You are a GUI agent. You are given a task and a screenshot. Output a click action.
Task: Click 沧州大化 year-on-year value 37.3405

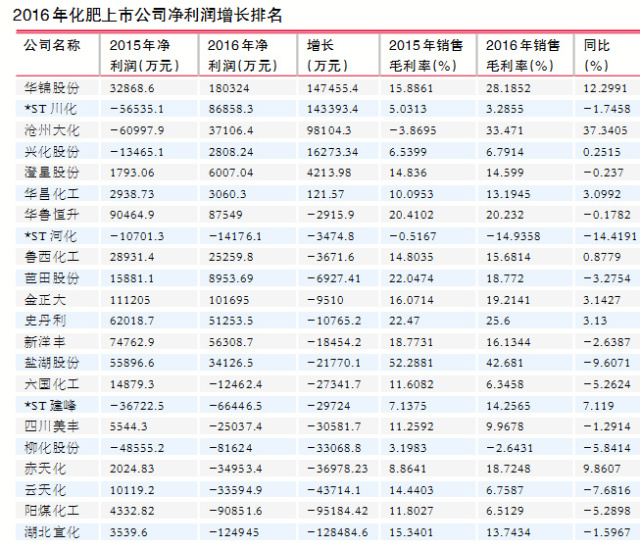tap(605, 131)
